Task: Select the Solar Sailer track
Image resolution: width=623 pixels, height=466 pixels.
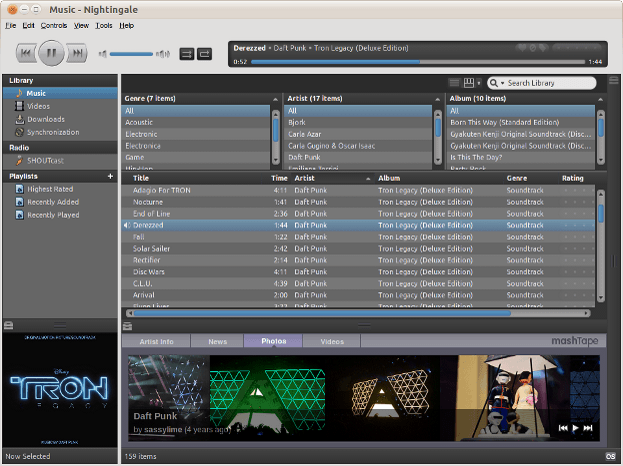Action: 358,249
